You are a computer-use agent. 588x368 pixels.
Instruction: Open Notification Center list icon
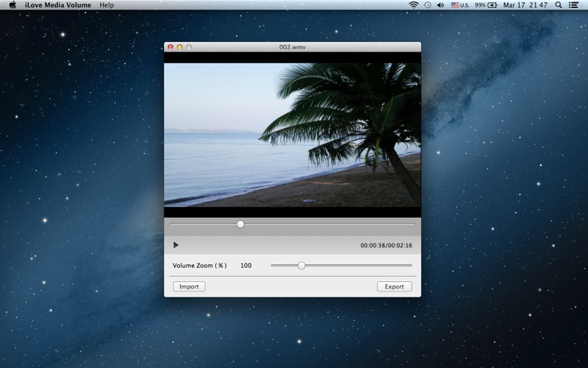(x=573, y=5)
